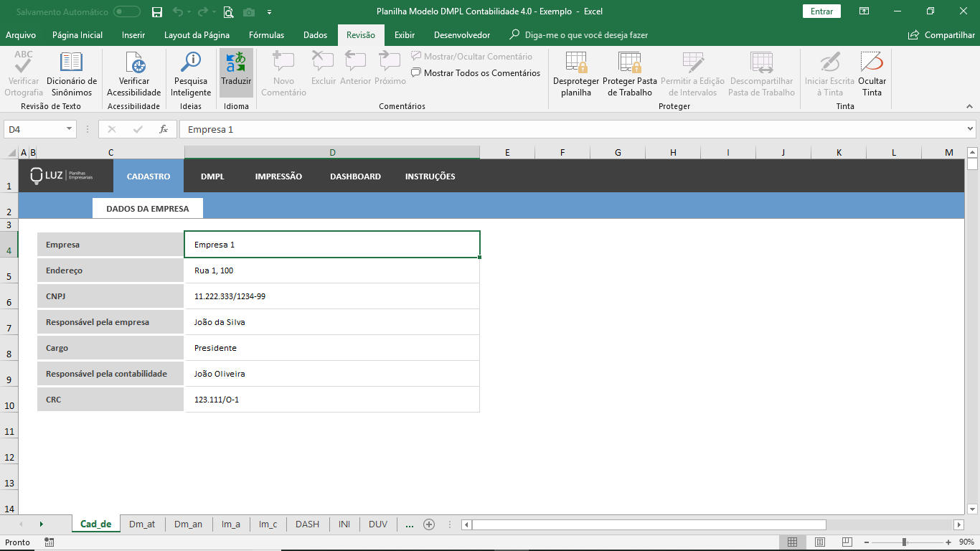Open the Fórmulas ribbon tab
This screenshot has height=551, width=980.
(266, 35)
